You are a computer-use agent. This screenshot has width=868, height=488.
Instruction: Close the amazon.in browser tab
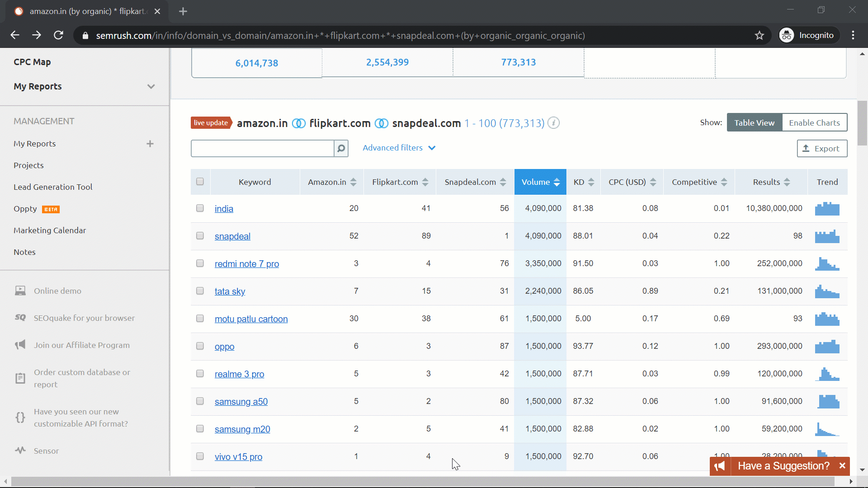(157, 11)
